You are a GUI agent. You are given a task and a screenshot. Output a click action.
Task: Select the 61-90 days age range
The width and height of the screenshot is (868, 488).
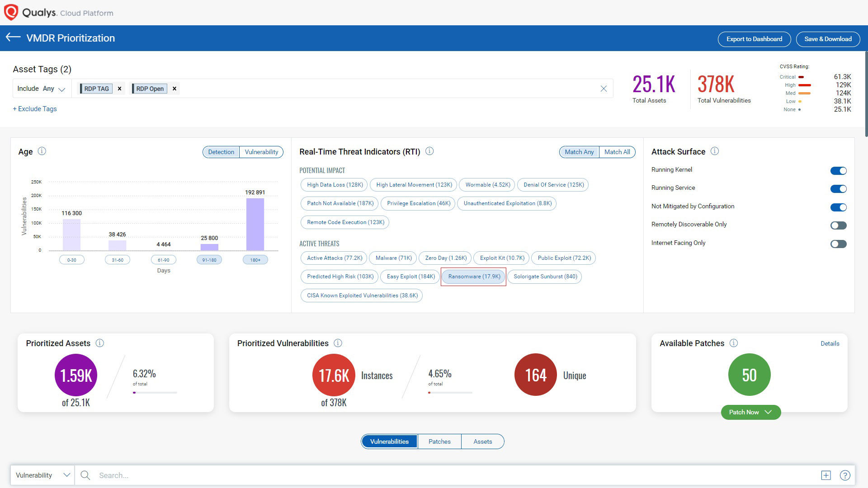[163, 260]
